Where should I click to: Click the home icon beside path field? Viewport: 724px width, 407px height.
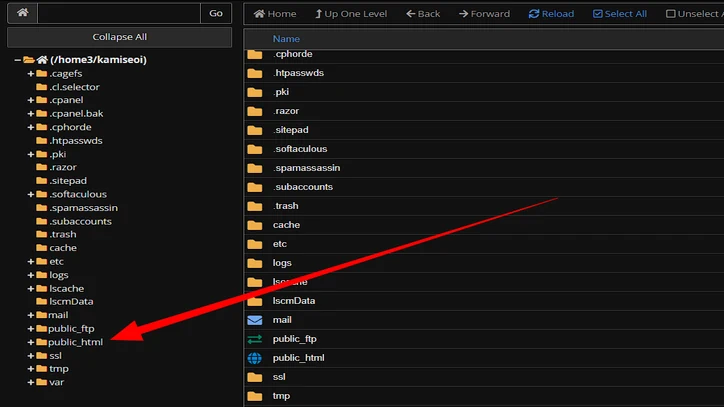click(22, 14)
